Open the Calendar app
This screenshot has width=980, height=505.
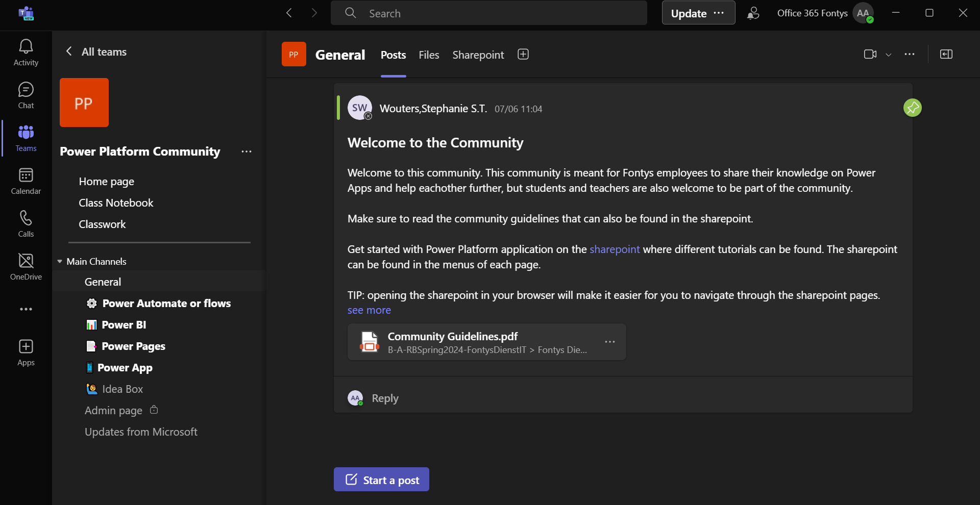pyautogui.click(x=26, y=182)
